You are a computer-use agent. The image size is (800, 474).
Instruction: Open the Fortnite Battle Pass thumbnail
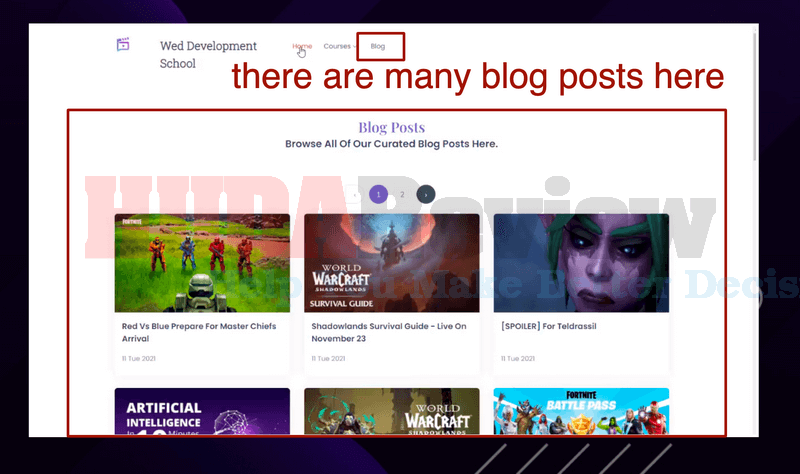pyautogui.click(x=581, y=411)
